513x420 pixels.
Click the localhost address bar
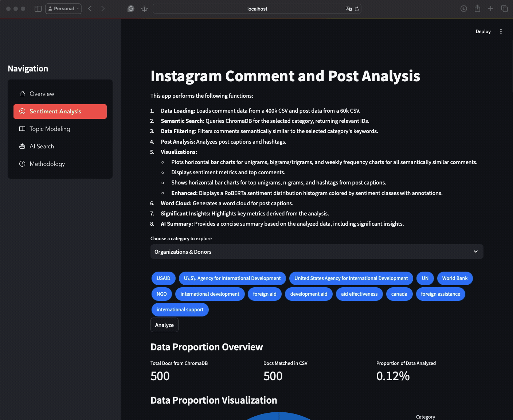point(257,9)
